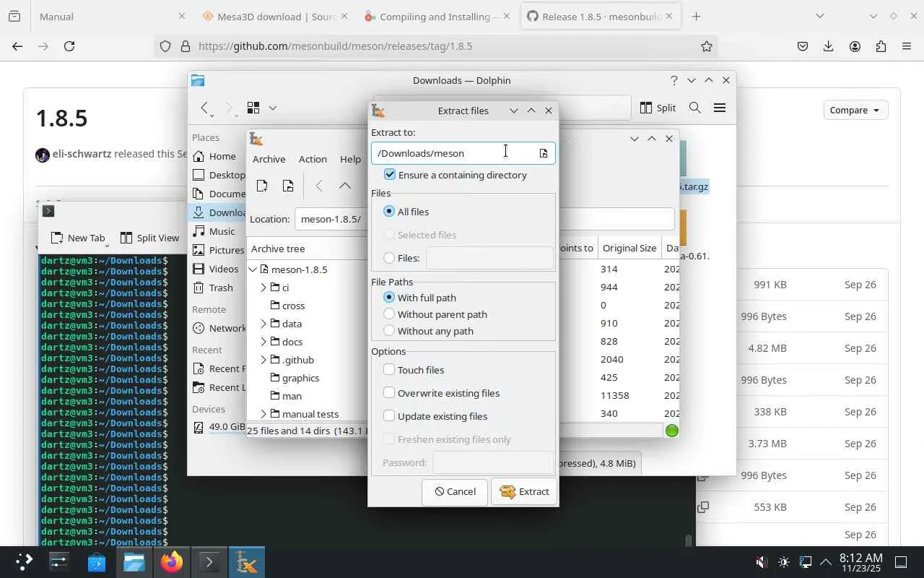Switch to the Mesa3D download tab
This screenshot has height=578, width=924.
(274, 16)
